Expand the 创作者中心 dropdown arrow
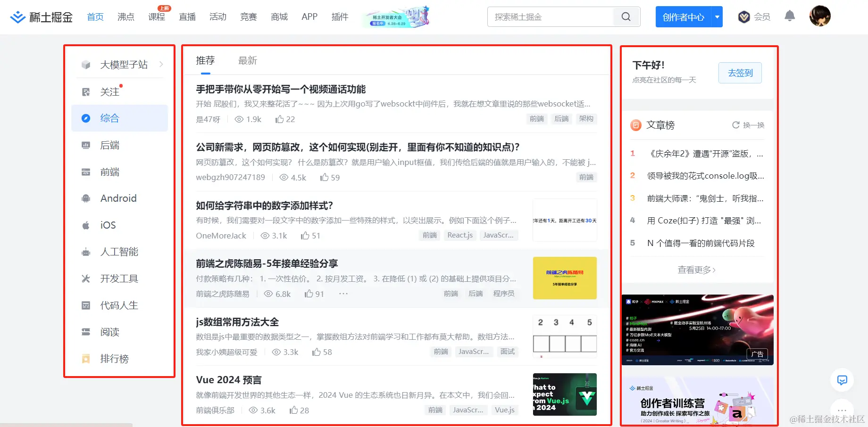Viewport: 868px width, 427px height. [x=717, y=17]
